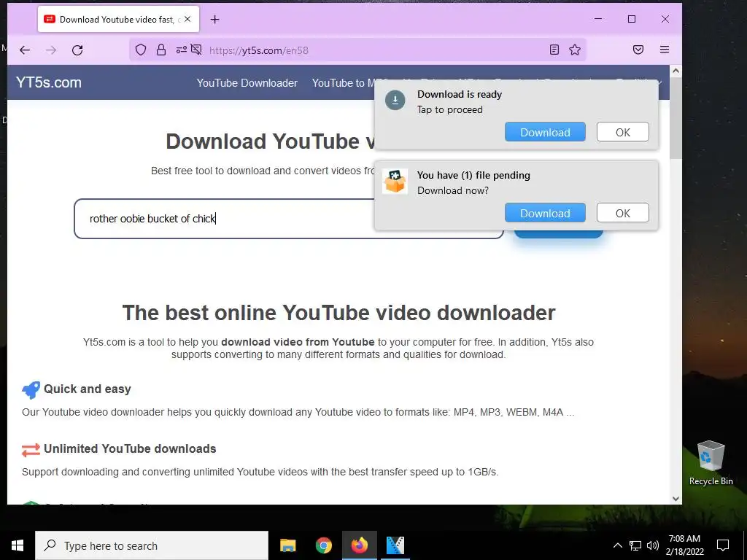Bookmark this page with the star icon
Viewport: 747px width, 560px height.
575,50
